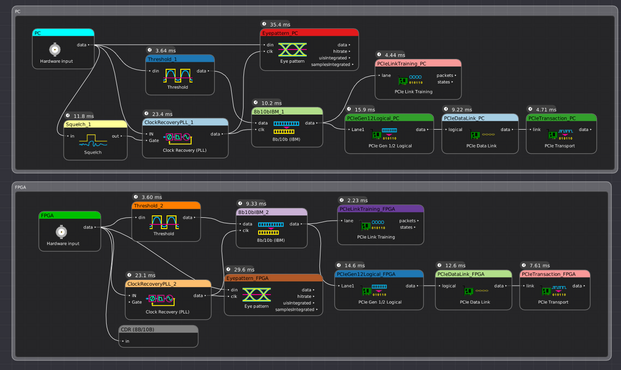This screenshot has width=621, height=370.
Task: Select the Eyepattern_PC red title bar
Action: pyautogui.click(x=309, y=33)
